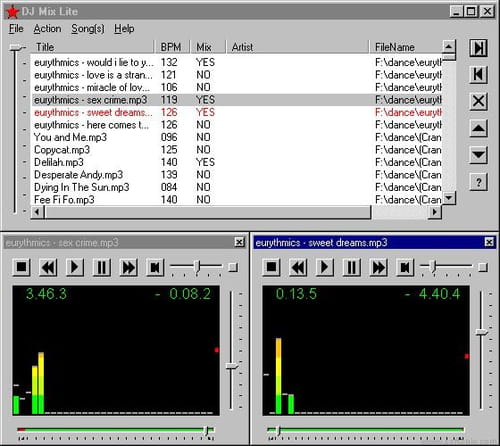Toggle the small square beside left pitch slider

233,267
